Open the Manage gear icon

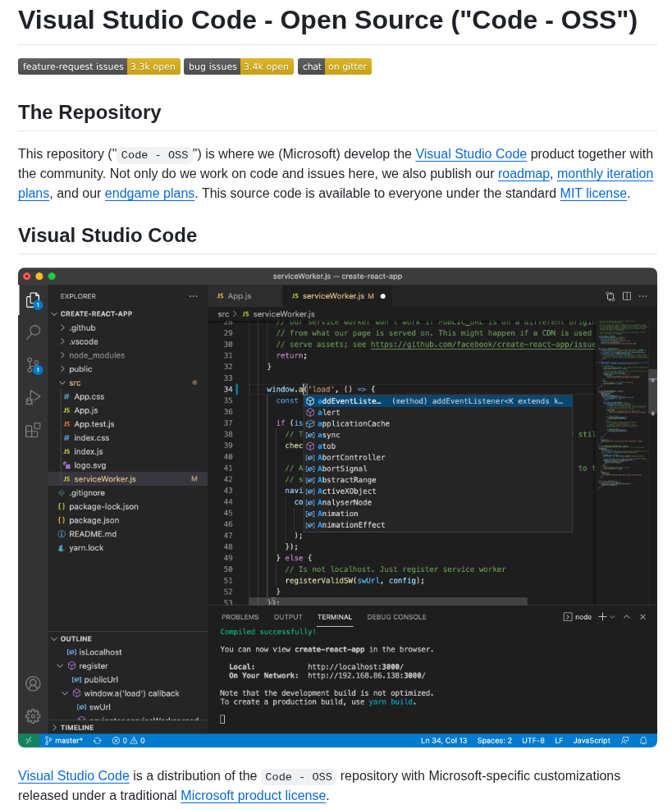tap(33, 715)
